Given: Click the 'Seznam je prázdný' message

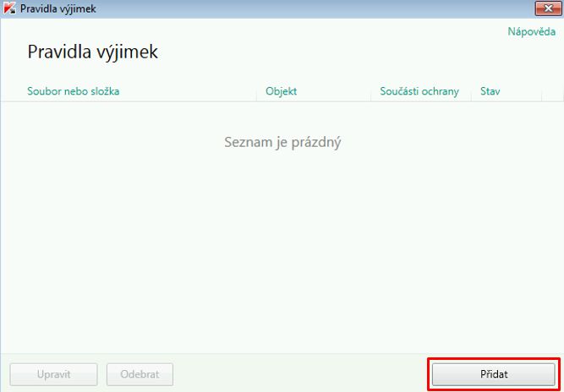Looking at the screenshot, I should (282, 142).
